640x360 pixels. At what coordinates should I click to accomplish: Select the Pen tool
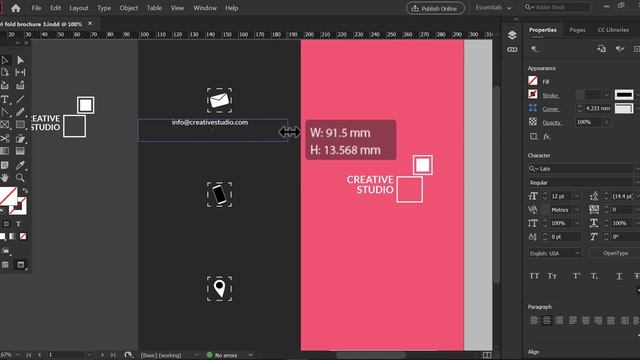5,112
